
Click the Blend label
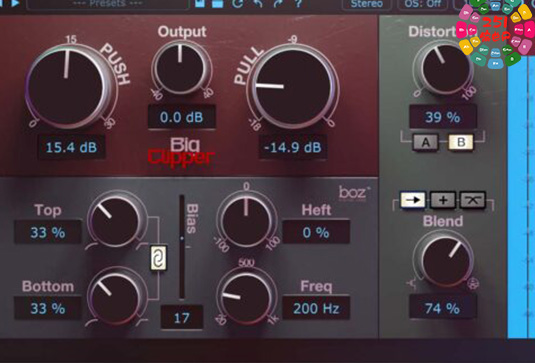[443, 221]
